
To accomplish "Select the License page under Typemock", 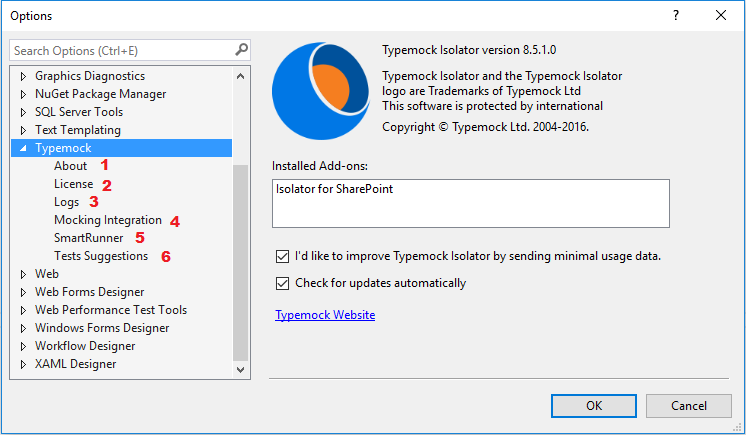I will coord(73,184).
